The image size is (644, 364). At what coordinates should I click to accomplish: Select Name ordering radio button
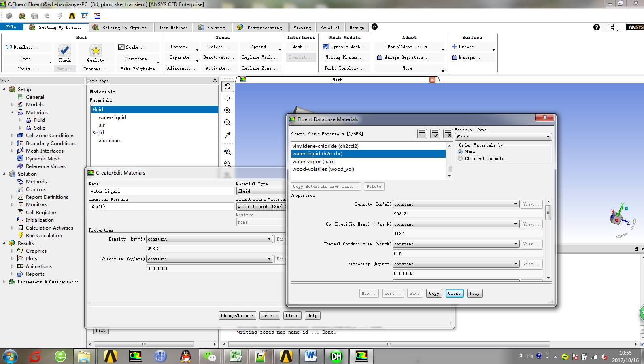(x=460, y=152)
